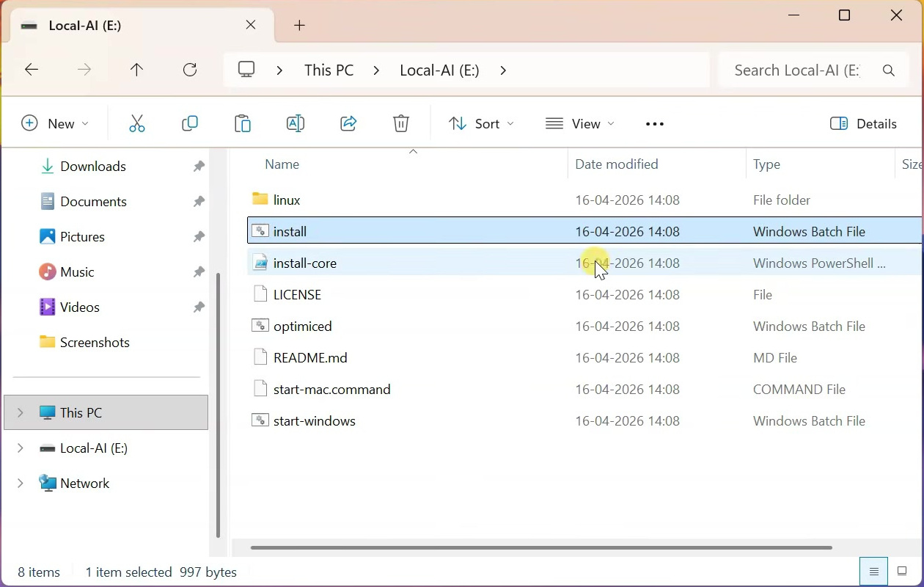The image size is (924, 587).
Task: Open Videos in the sidebar
Action: [80, 307]
